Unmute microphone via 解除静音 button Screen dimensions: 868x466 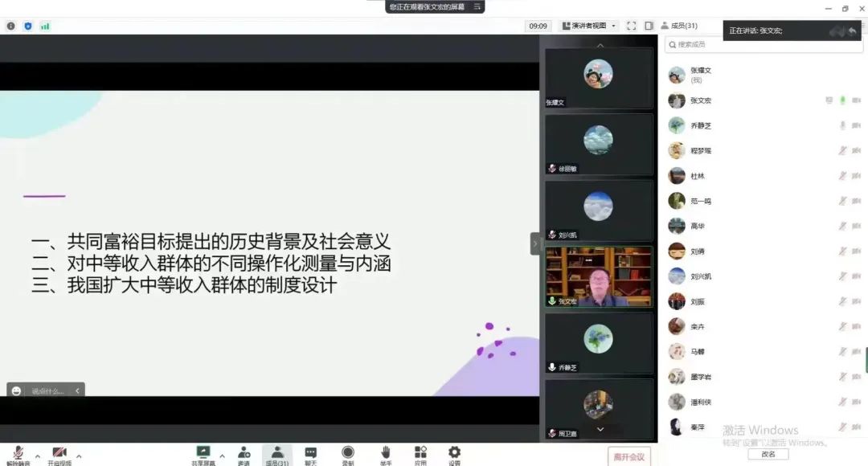coord(18,455)
